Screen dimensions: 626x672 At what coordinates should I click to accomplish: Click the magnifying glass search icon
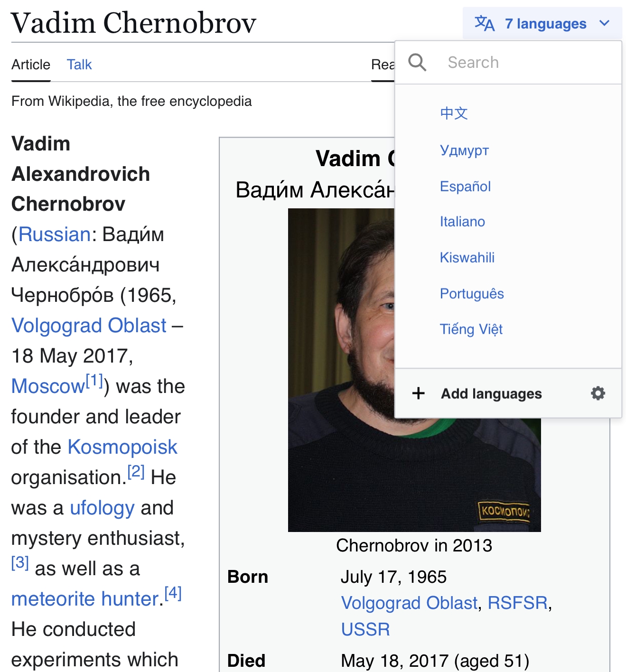pyautogui.click(x=417, y=62)
